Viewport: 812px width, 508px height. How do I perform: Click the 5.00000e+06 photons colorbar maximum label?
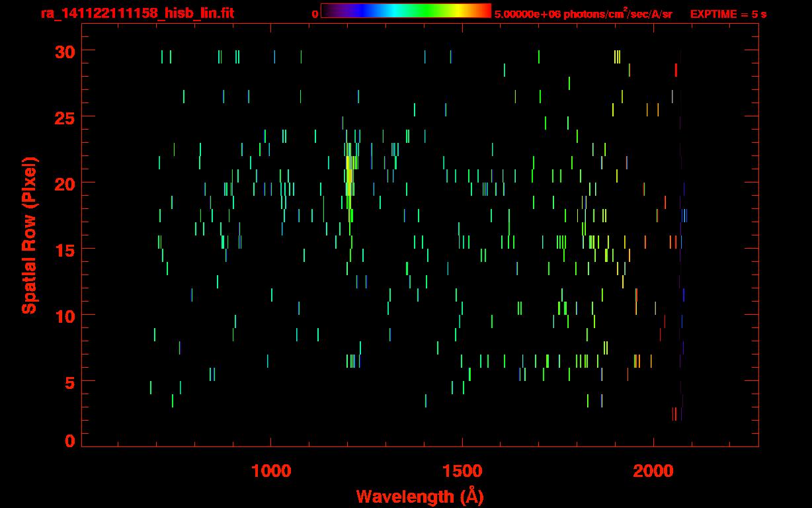(x=583, y=13)
